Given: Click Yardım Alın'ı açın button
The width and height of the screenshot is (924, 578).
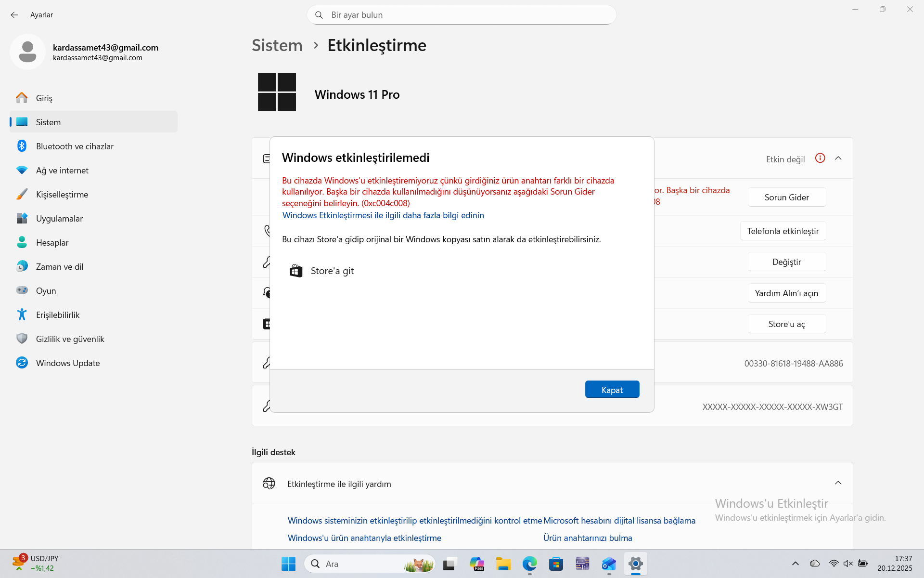Looking at the screenshot, I should pos(787,293).
